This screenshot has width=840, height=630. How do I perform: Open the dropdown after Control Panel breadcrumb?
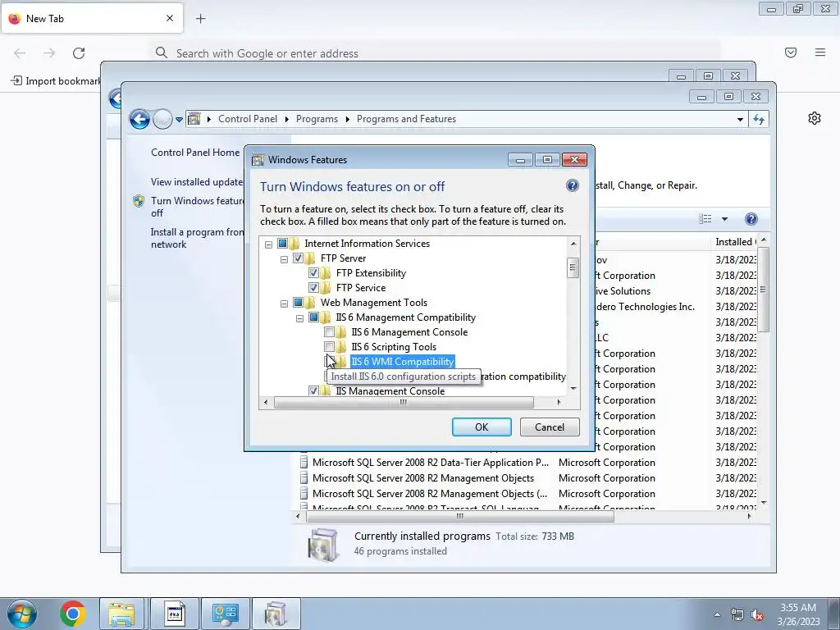click(x=286, y=119)
